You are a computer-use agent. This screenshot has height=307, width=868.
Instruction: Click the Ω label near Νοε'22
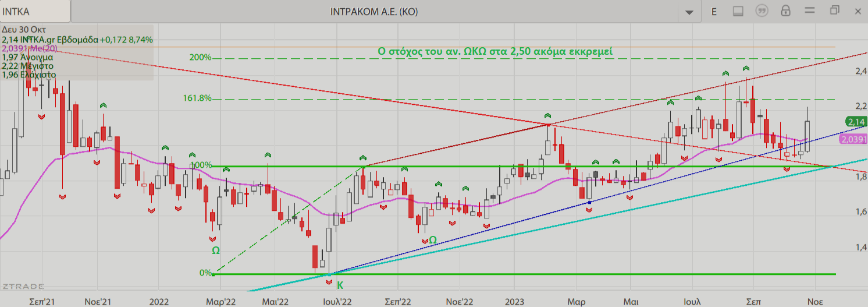point(433,239)
